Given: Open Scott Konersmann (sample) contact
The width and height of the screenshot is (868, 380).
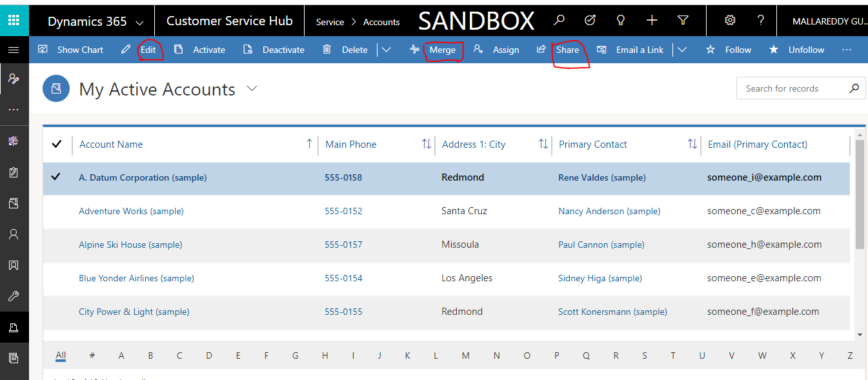Looking at the screenshot, I should click(612, 312).
